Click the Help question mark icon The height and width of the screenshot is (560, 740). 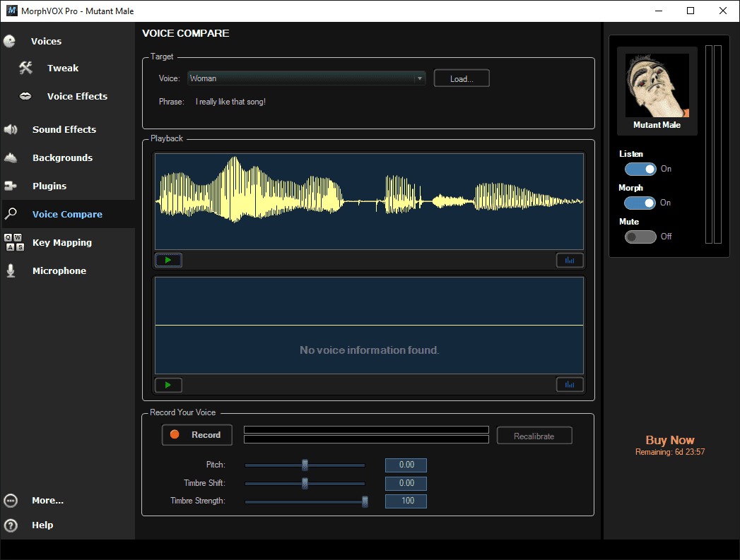click(11, 525)
